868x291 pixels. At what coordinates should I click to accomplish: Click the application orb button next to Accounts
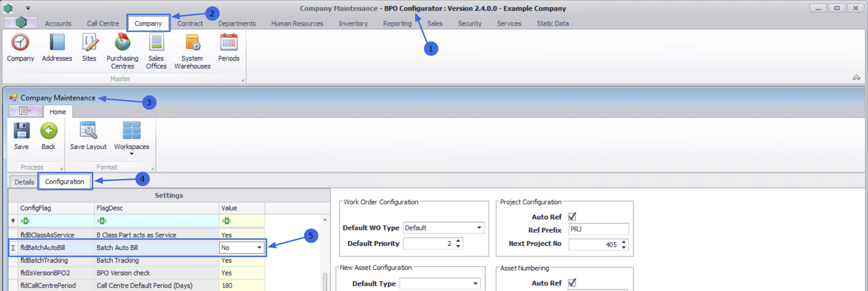tap(21, 22)
